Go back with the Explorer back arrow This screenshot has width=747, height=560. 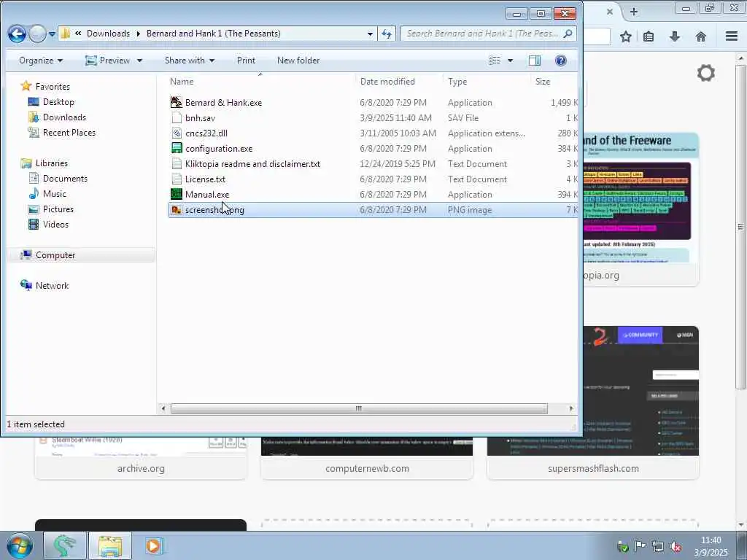click(18, 34)
